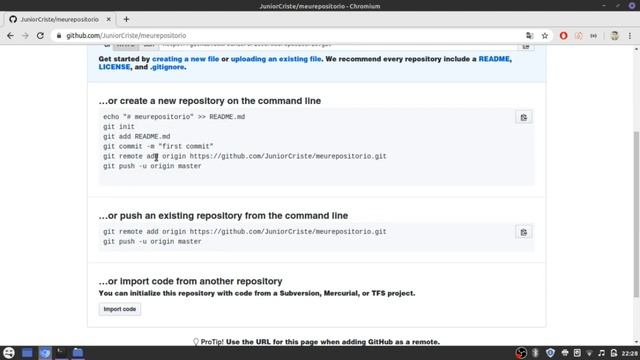Go back to the previous page
This screenshot has height=360, width=640.
pyautogui.click(x=10, y=36)
